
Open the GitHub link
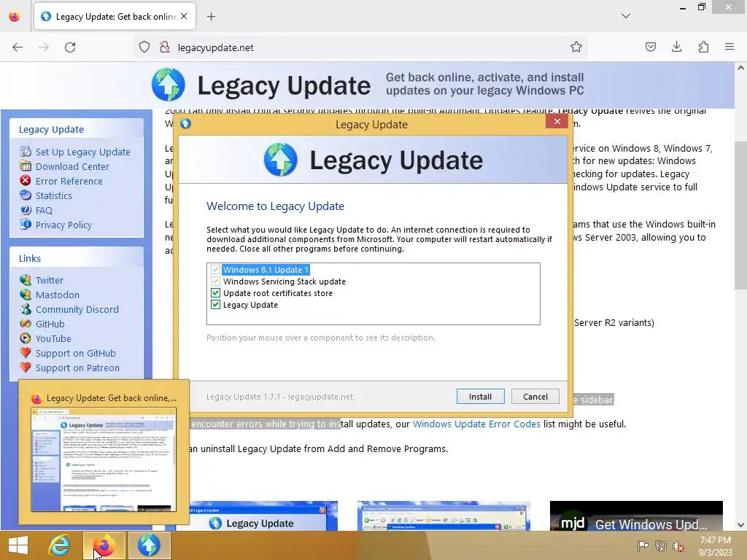[50, 324]
